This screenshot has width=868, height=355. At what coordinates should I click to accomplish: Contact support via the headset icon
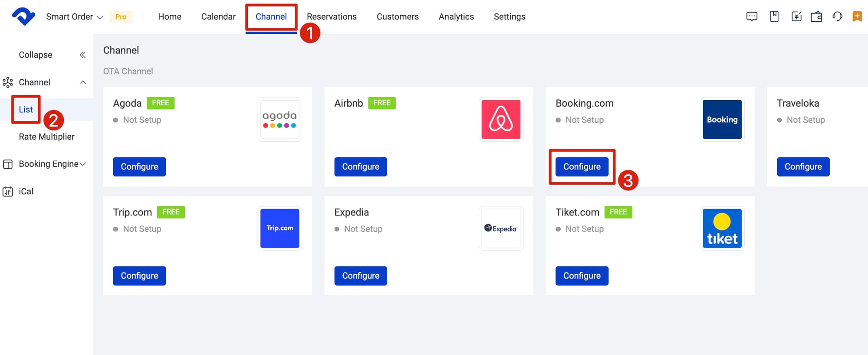click(x=837, y=16)
